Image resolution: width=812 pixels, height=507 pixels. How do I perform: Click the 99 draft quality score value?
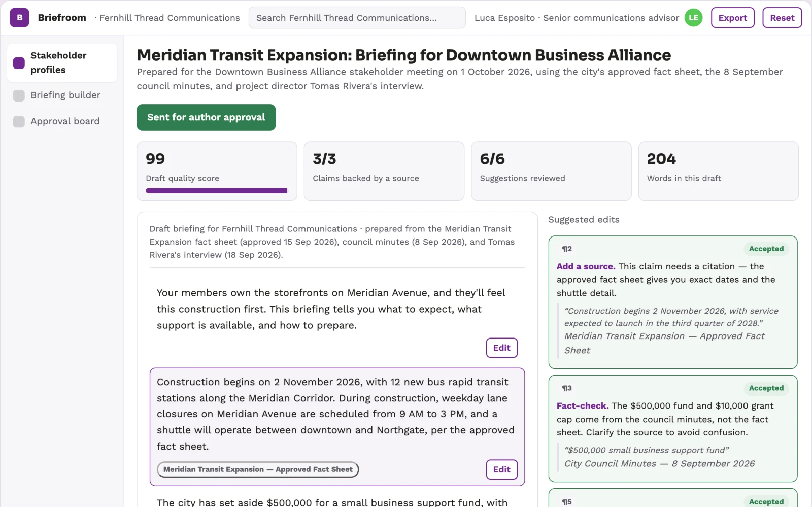(155, 159)
